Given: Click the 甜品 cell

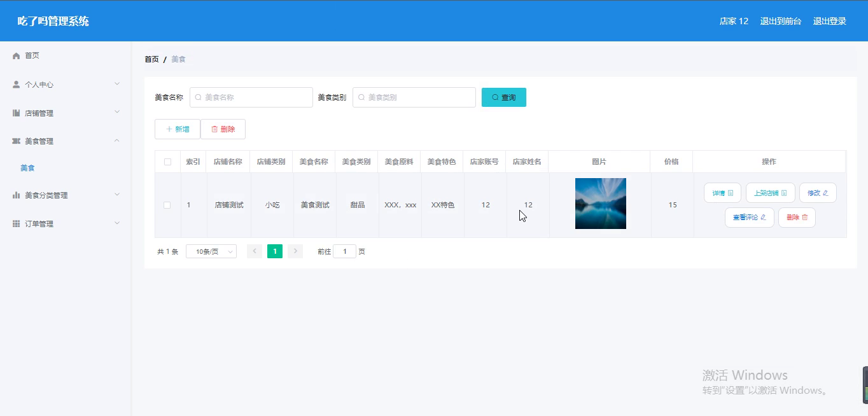Looking at the screenshot, I should point(358,205).
